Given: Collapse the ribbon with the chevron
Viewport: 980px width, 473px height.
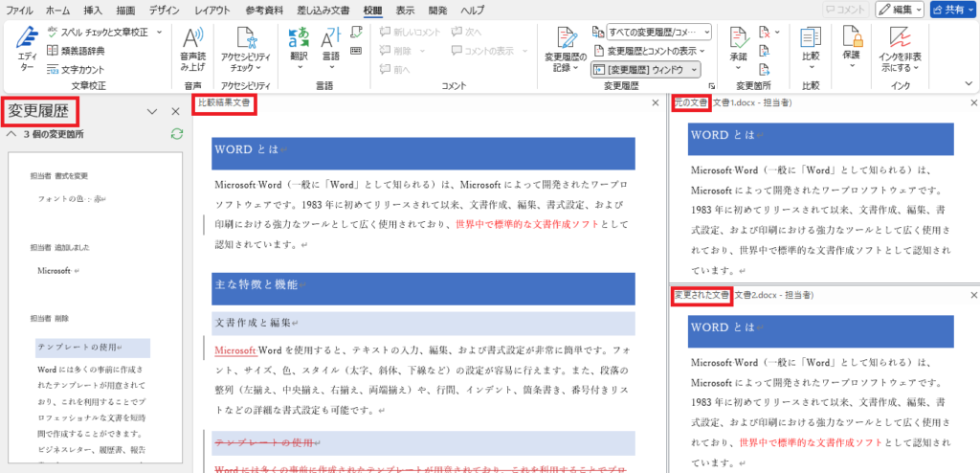Looking at the screenshot, I should tap(969, 83).
